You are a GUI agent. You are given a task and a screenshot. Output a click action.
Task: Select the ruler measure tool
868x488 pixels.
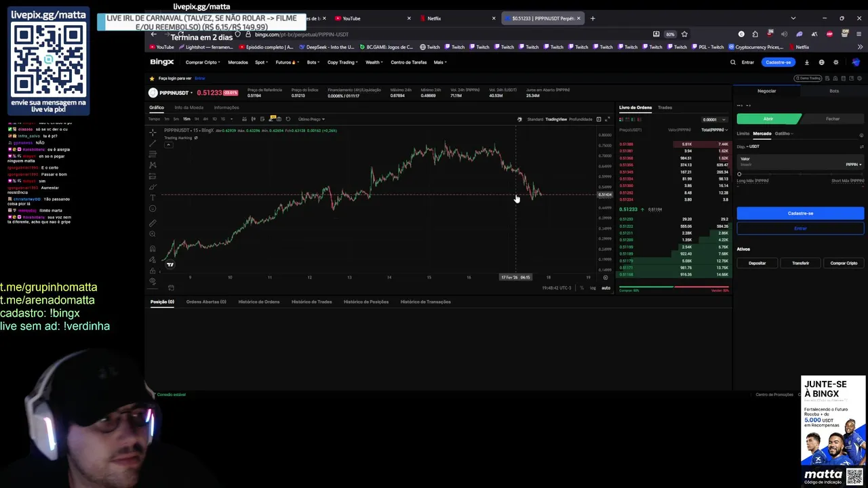pyautogui.click(x=153, y=223)
